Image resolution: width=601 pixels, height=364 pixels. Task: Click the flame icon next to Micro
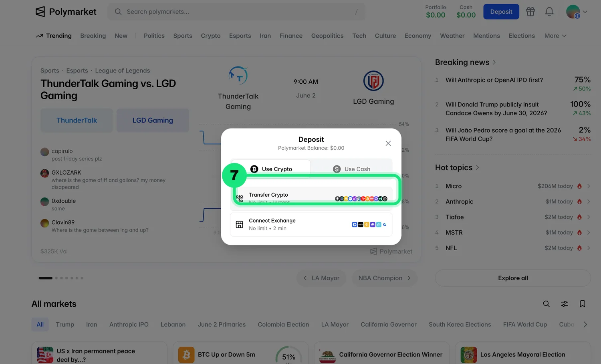(579, 186)
